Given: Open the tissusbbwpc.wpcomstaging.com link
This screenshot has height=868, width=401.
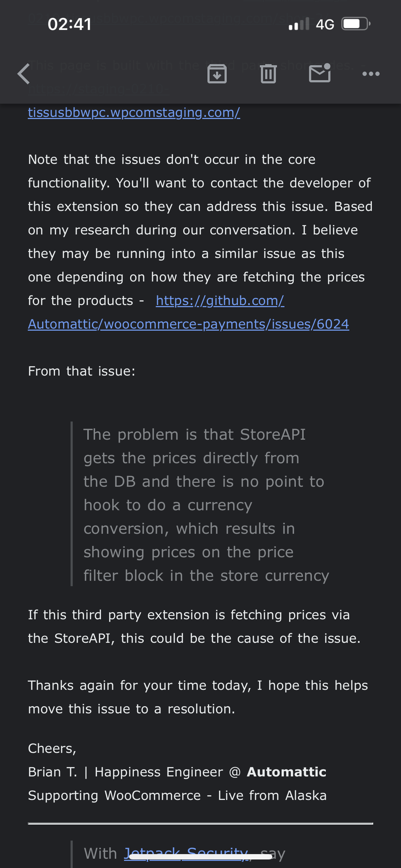Looking at the screenshot, I should click(x=134, y=113).
